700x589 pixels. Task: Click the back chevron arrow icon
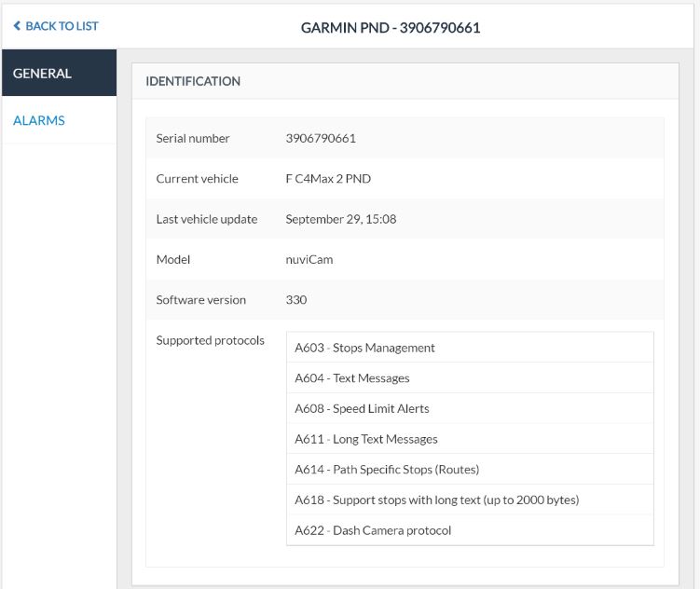[17, 26]
